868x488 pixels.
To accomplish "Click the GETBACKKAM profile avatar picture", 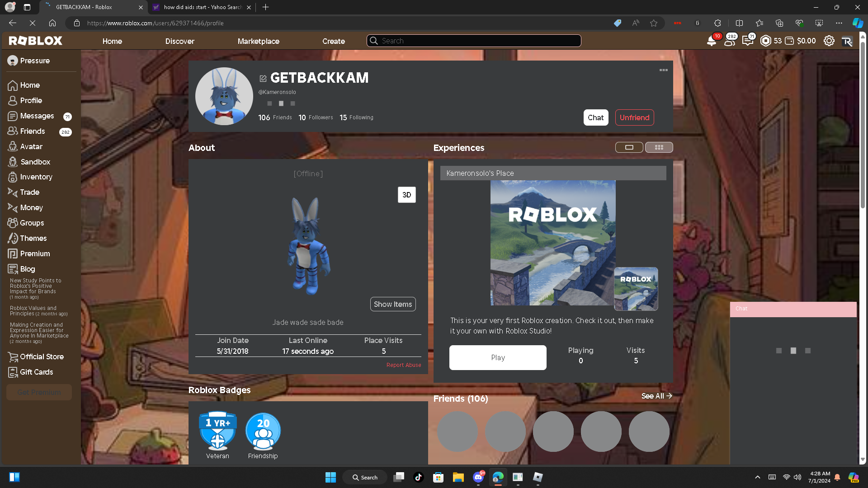I will (x=224, y=96).
